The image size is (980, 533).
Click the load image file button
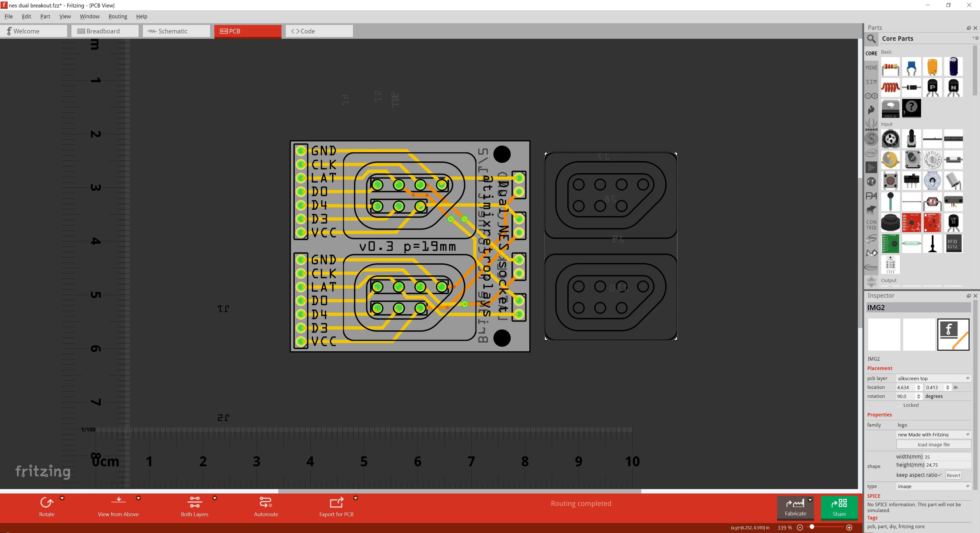tap(933, 445)
